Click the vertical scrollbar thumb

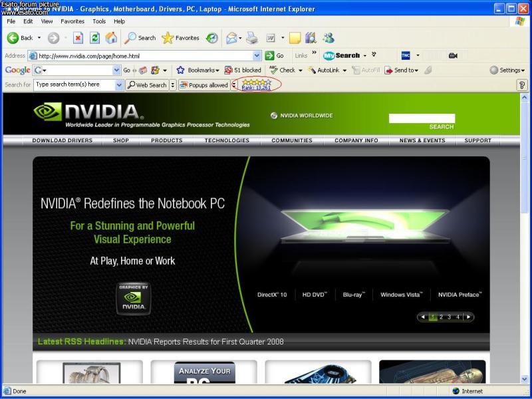[x=523, y=158]
